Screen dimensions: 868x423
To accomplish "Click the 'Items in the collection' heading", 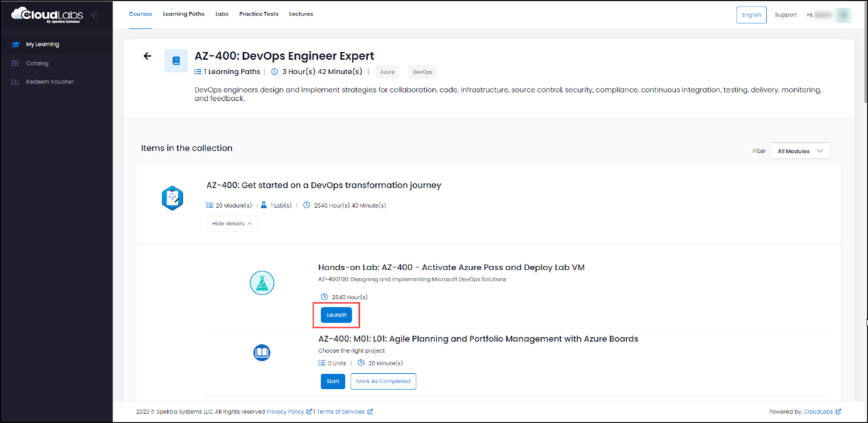I will coord(187,148).
